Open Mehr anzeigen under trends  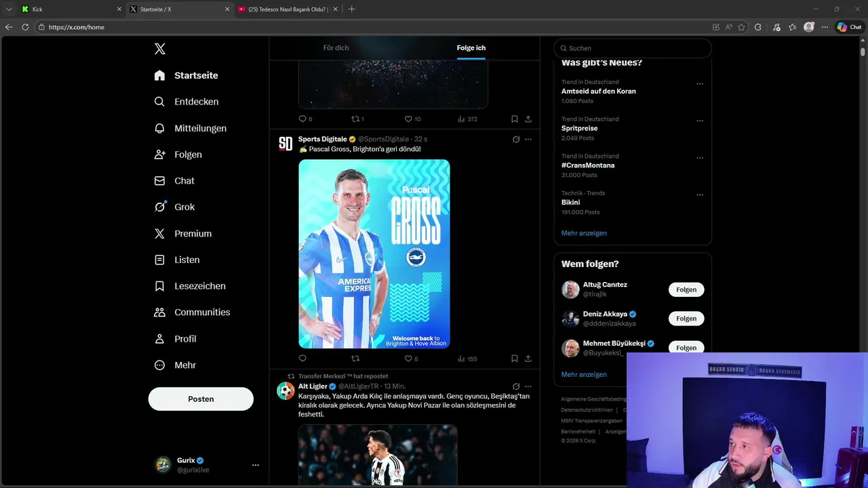pos(584,233)
